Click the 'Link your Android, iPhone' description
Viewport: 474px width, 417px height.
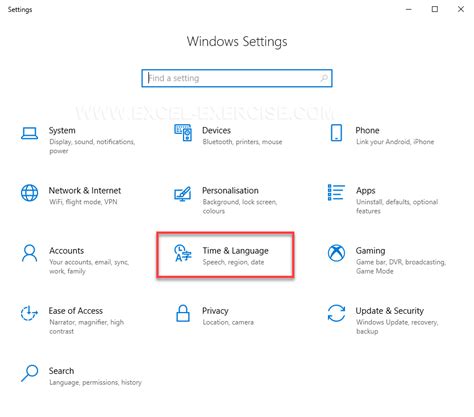coord(395,142)
